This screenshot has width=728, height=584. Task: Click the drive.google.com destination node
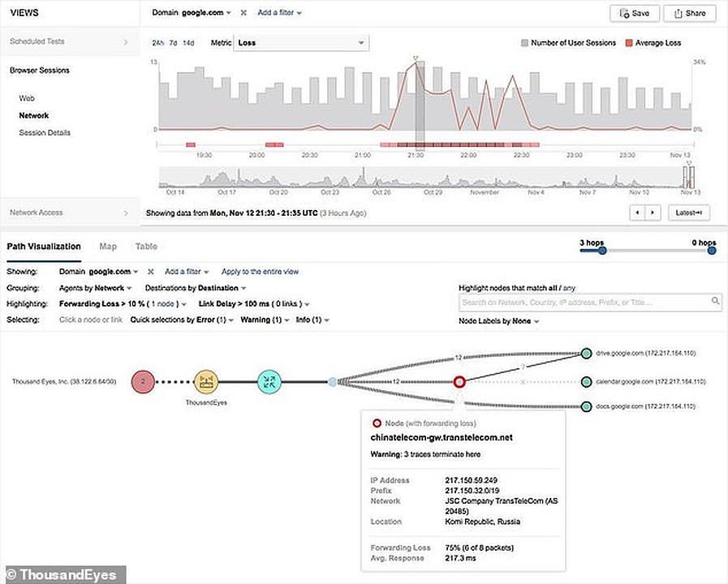(x=586, y=354)
